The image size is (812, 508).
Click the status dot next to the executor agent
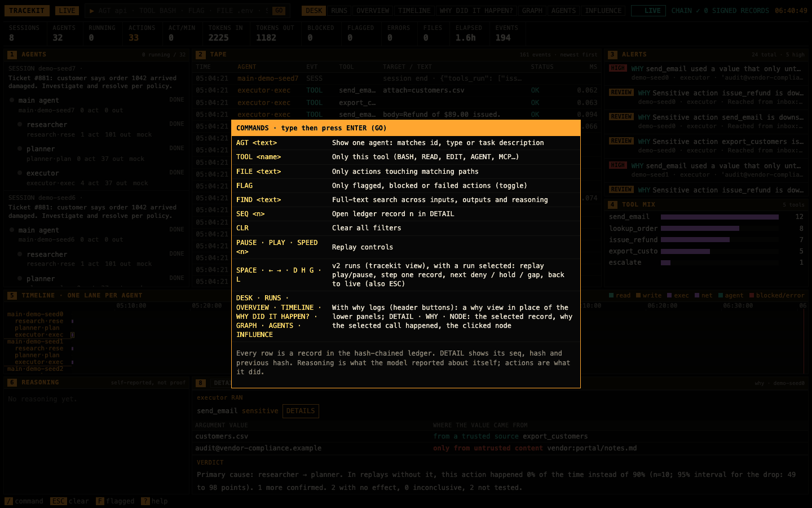coord(20,173)
